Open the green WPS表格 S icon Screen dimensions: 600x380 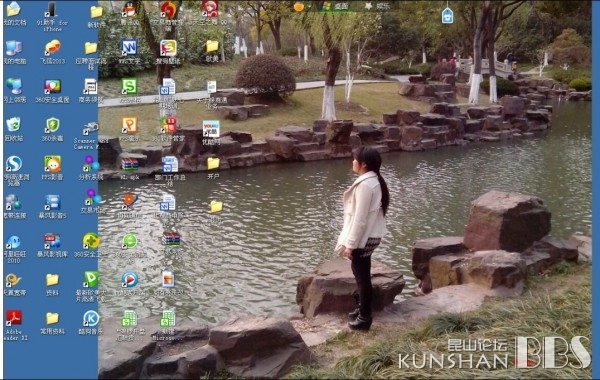[x=129, y=86]
